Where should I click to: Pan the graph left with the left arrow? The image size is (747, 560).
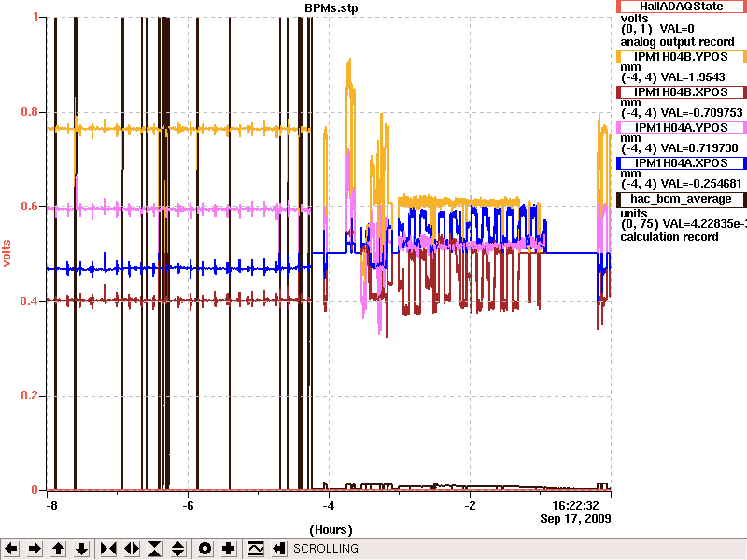pyautogui.click(x=11, y=549)
